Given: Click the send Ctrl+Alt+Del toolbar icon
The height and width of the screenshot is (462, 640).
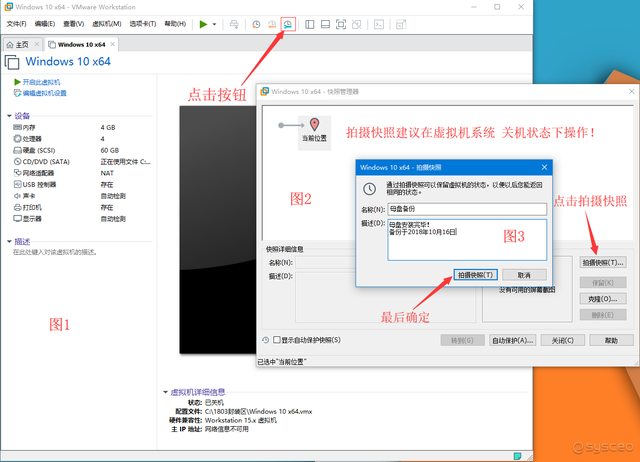Looking at the screenshot, I should point(234,24).
